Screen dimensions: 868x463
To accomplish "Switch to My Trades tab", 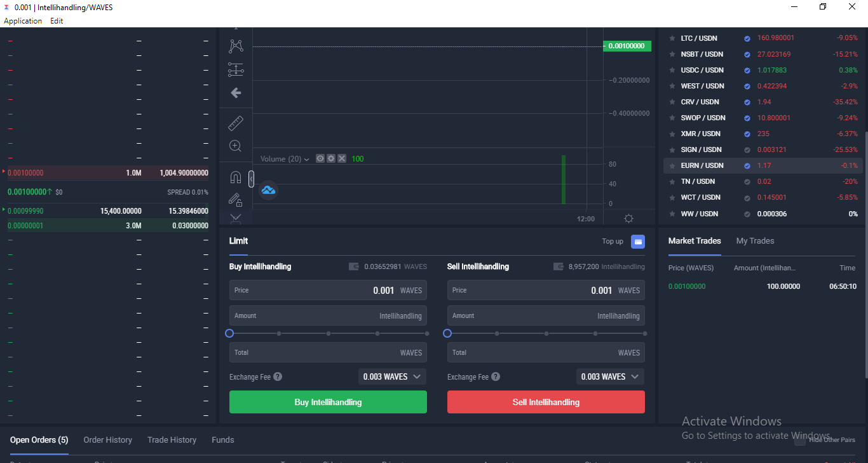I will (755, 241).
